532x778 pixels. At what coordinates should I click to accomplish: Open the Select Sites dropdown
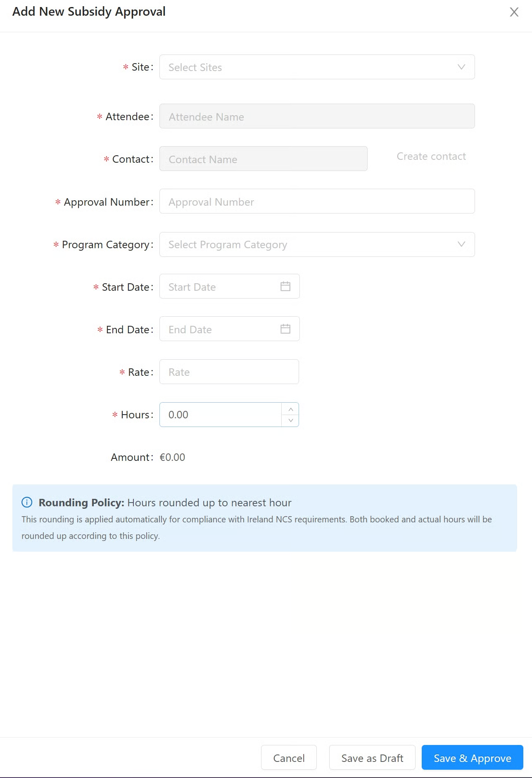coord(306,67)
